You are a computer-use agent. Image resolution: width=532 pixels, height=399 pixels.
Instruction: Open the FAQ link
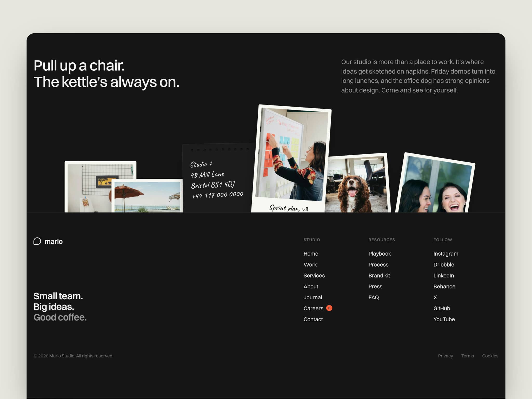click(374, 297)
